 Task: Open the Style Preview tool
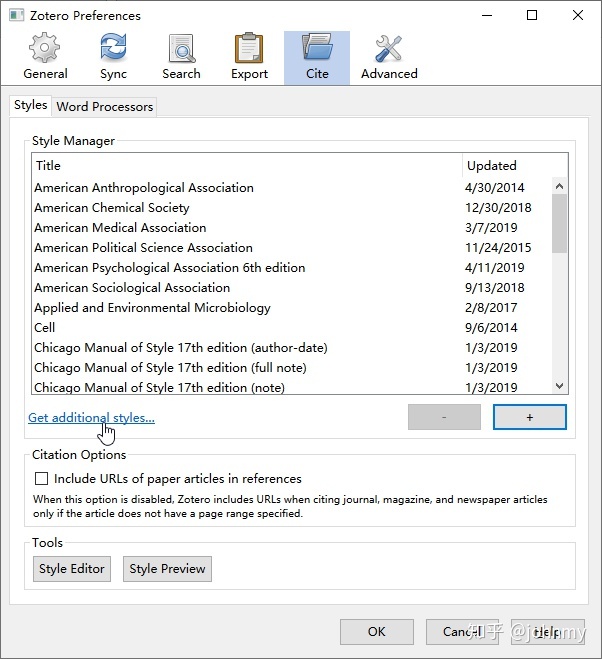click(x=167, y=569)
